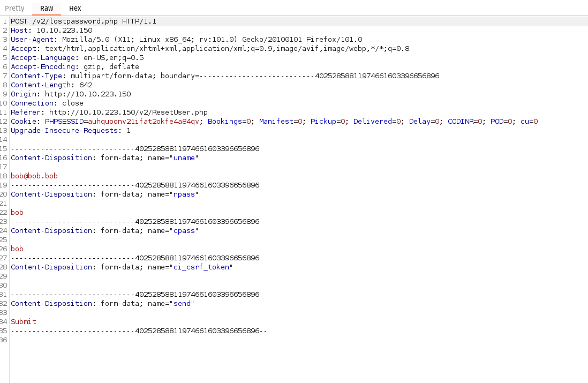Image resolution: width=588 pixels, height=383 pixels.
Task: Select the ci_csrf_token field name
Action: (x=200, y=267)
